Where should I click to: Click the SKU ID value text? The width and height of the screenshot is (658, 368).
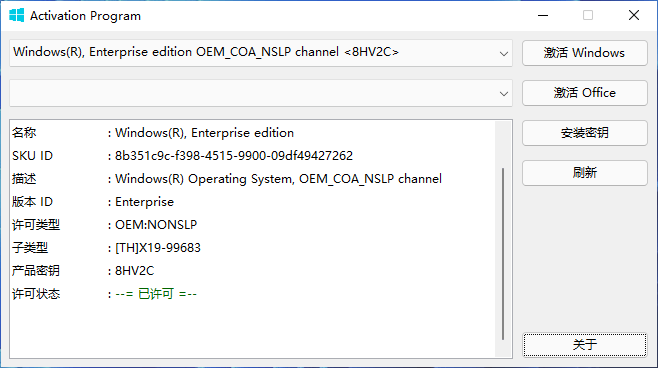234,156
